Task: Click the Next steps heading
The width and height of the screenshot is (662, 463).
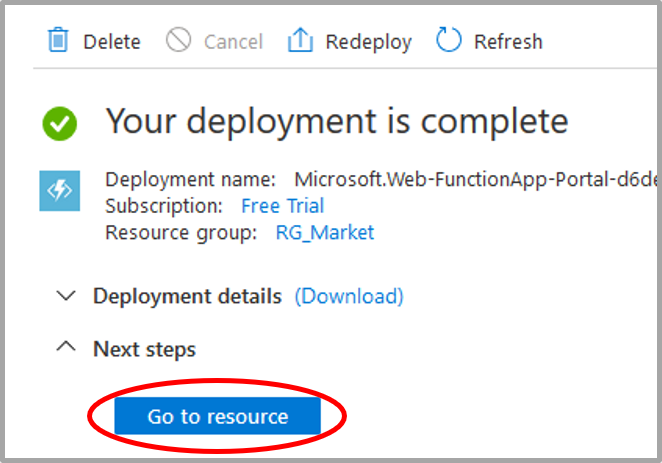Action: click(144, 349)
